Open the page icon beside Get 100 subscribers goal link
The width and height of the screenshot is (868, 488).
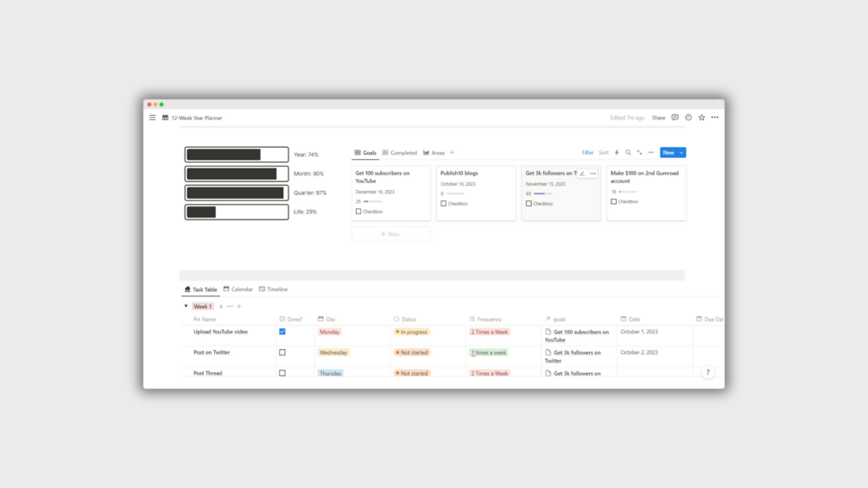[548, 332]
